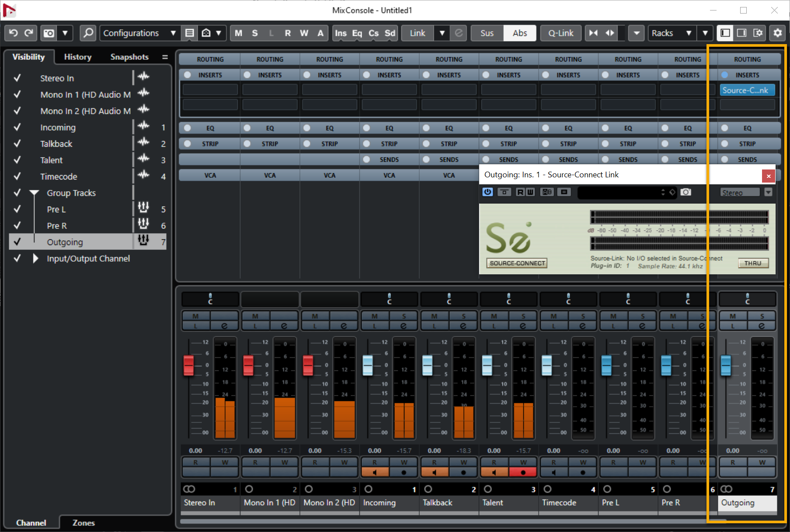Click the redo arrow icon in toolbar
The height and width of the screenshot is (532, 790).
tap(29, 33)
